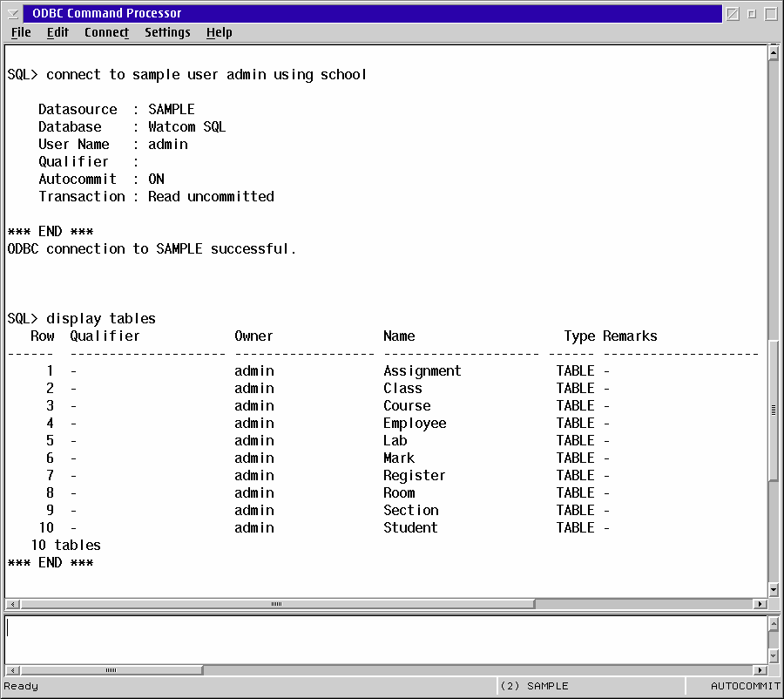Click the 'ODBC Command Processor' title bar

click(x=372, y=14)
